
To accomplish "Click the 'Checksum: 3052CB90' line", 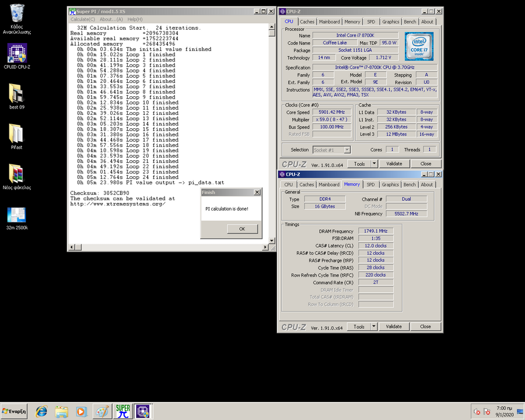I will coord(100,193).
